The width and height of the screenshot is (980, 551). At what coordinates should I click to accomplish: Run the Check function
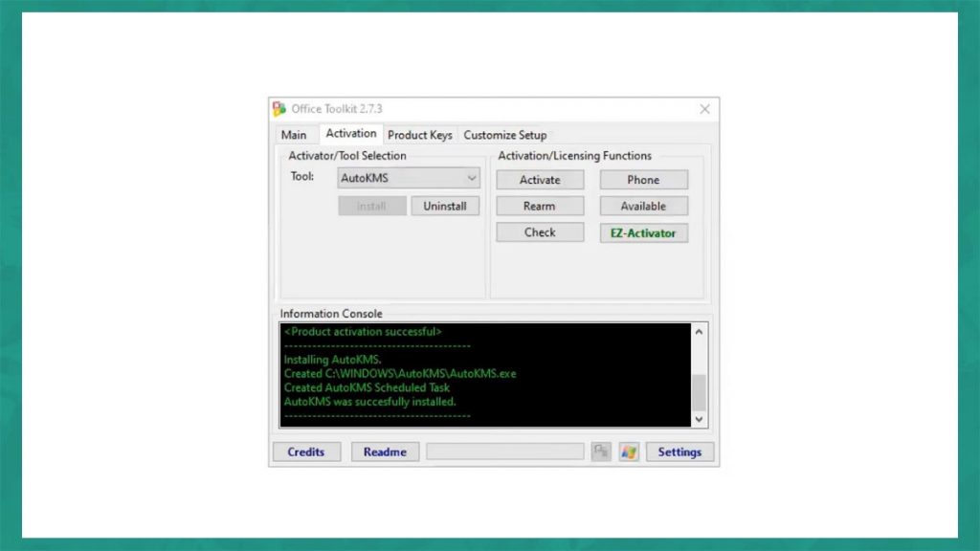click(x=540, y=231)
